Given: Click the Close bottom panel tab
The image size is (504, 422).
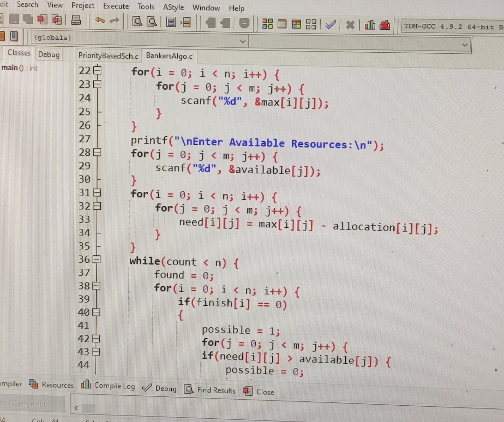Looking at the screenshot, I should click(x=259, y=392).
